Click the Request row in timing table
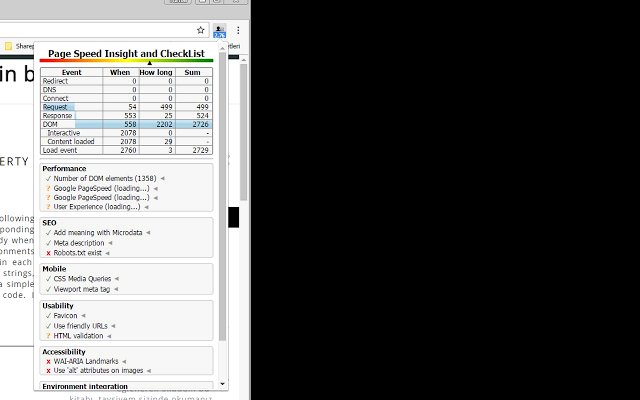This screenshot has height=400, width=640. pyautogui.click(x=127, y=107)
